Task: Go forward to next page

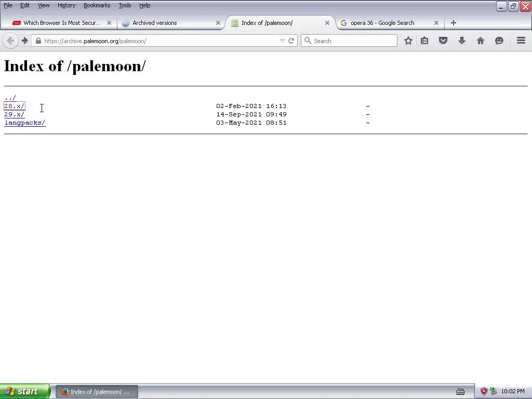Action: (x=25, y=41)
